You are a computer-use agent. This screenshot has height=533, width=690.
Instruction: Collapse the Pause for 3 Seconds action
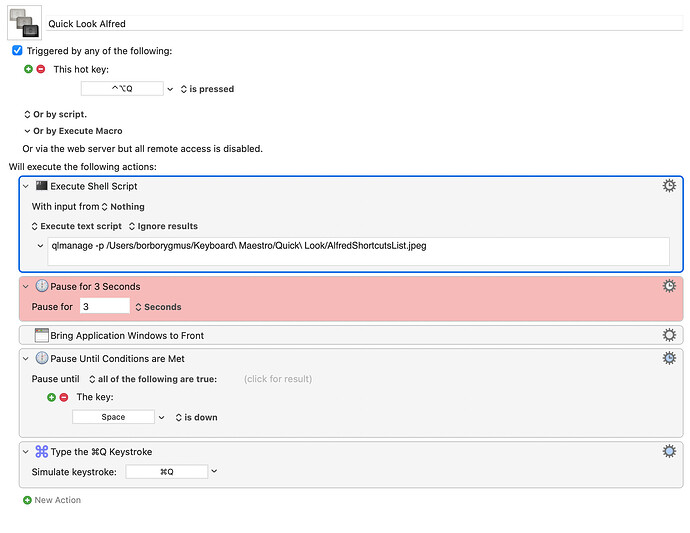point(26,287)
